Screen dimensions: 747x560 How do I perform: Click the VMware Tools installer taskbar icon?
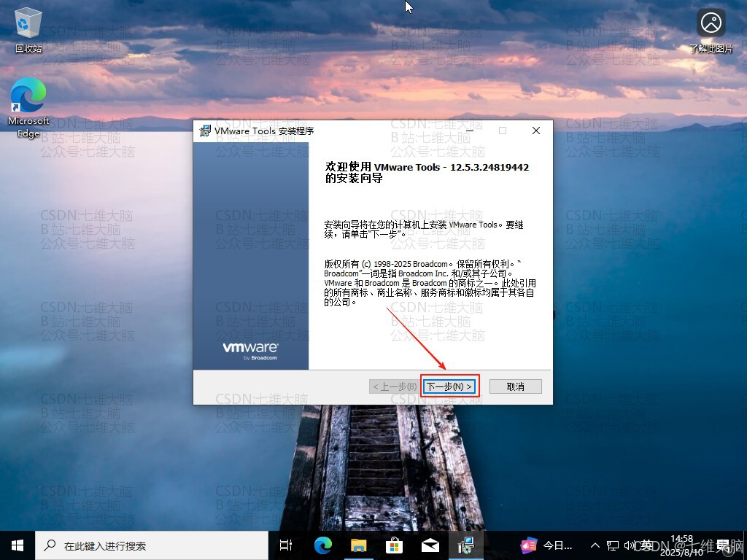coord(465,545)
